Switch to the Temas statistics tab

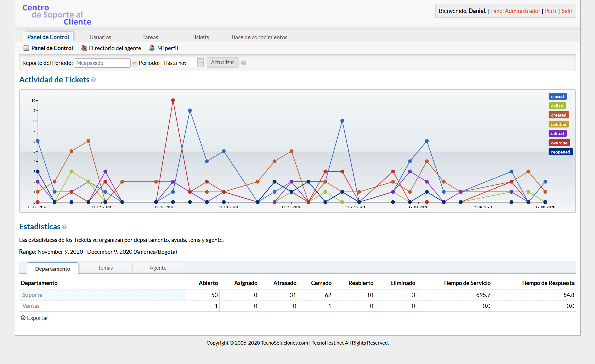click(105, 268)
